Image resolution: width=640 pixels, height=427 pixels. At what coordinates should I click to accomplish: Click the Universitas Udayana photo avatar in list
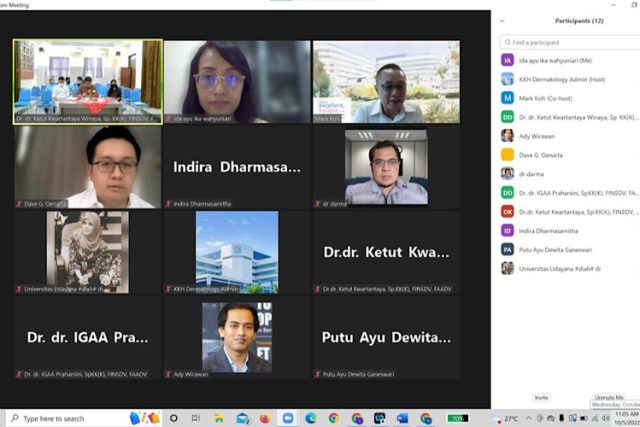click(x=507, y=268)
